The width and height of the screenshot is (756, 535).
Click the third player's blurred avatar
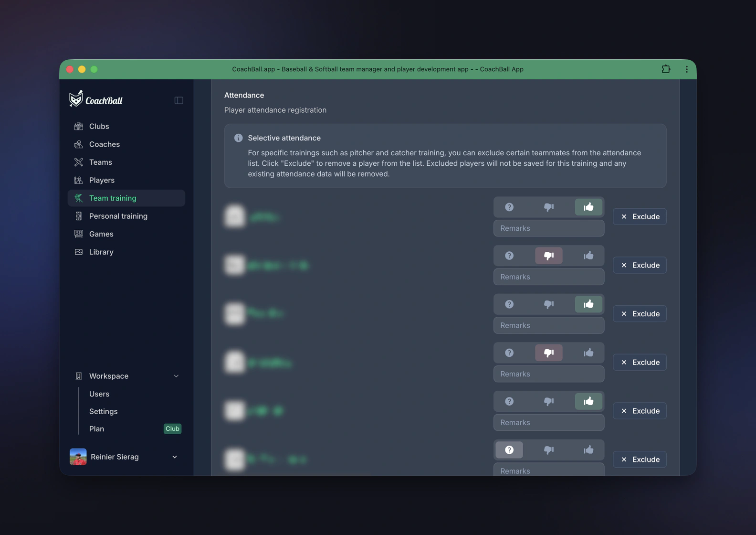tap(235, 314)
